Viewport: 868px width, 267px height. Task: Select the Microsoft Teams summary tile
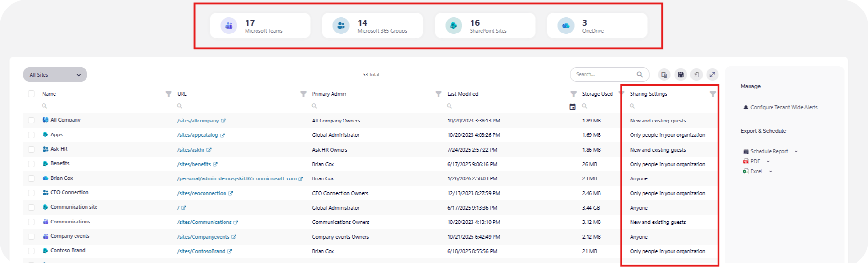click(260, 26)
